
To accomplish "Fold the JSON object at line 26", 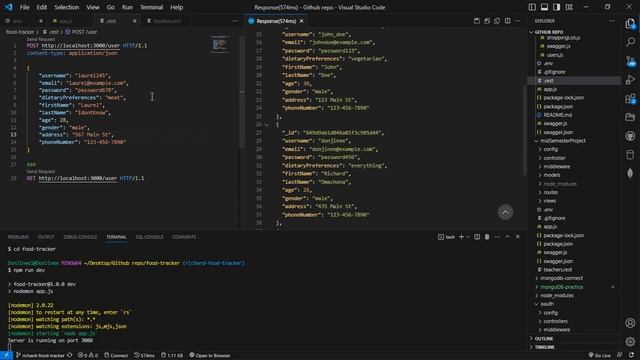I will coord(267,124).
